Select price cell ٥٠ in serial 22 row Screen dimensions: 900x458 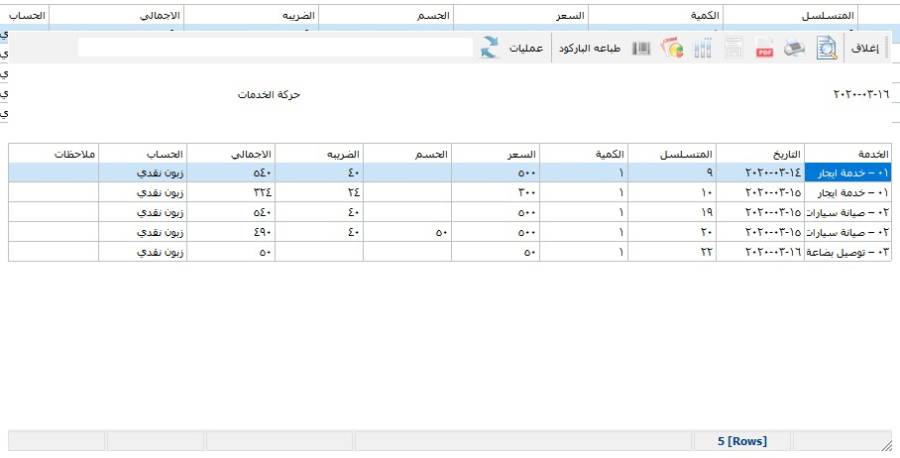pyautogui.click(x=495, y=252)
